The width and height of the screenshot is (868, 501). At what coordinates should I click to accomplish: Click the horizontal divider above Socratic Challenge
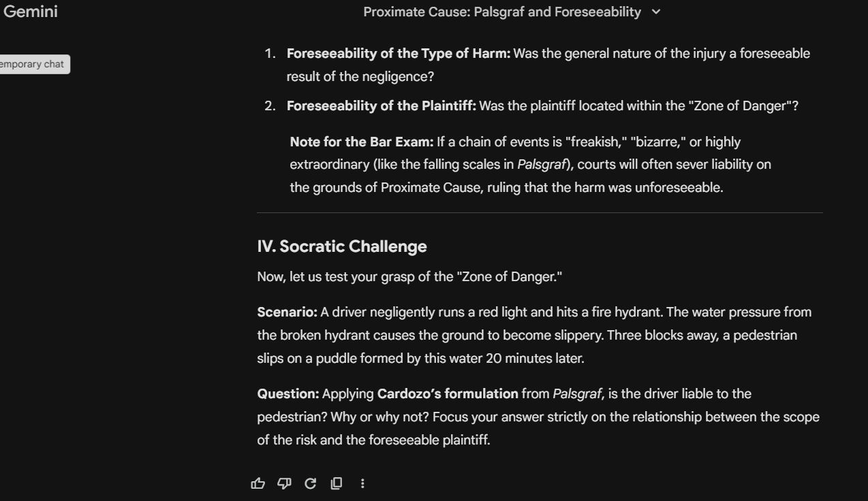pos(540,213)
